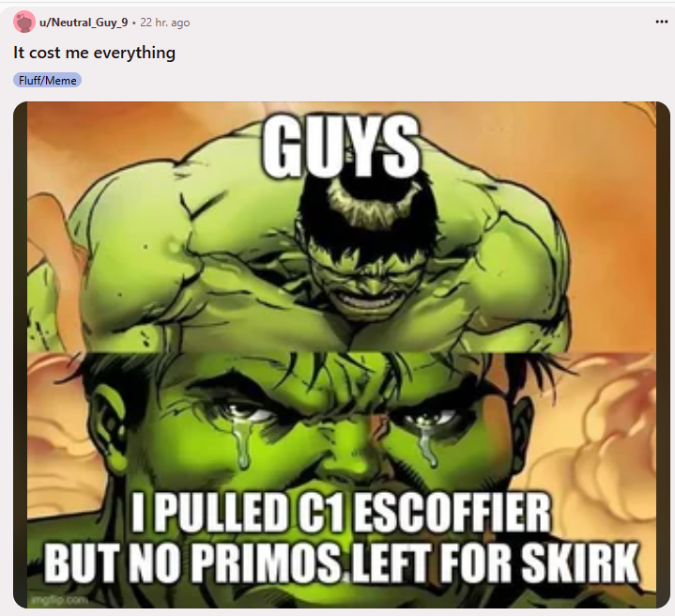The width and height of the screenshot is (675, 616).
Task: Click the Neutral_Guy_9 user avatar
Action: [24, 22]
